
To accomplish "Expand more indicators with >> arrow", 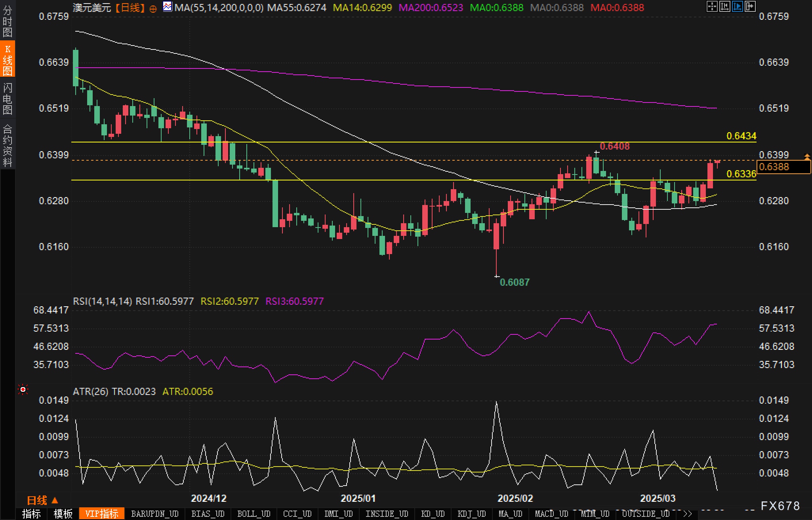I will tap(687, 514).
